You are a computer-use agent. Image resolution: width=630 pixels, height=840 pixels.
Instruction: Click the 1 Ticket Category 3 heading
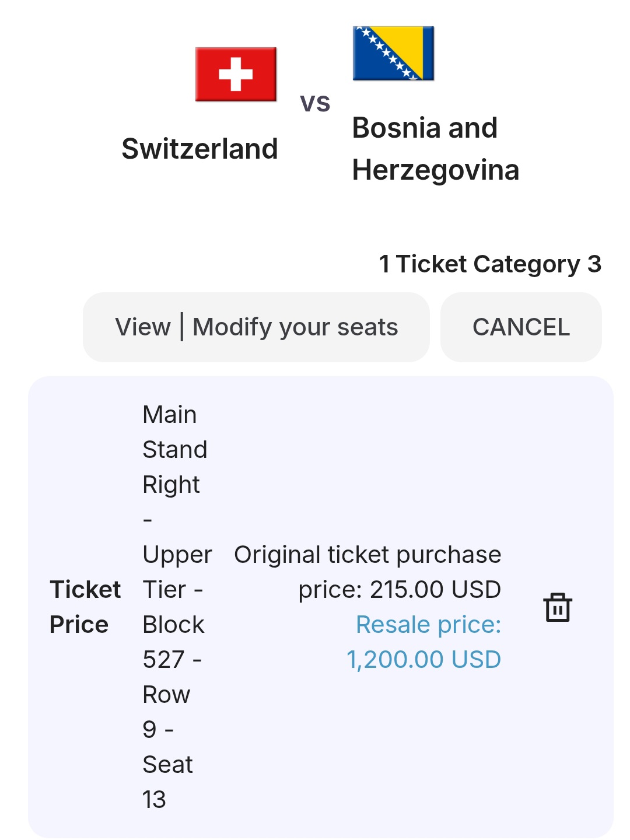(x=490, y=264)
